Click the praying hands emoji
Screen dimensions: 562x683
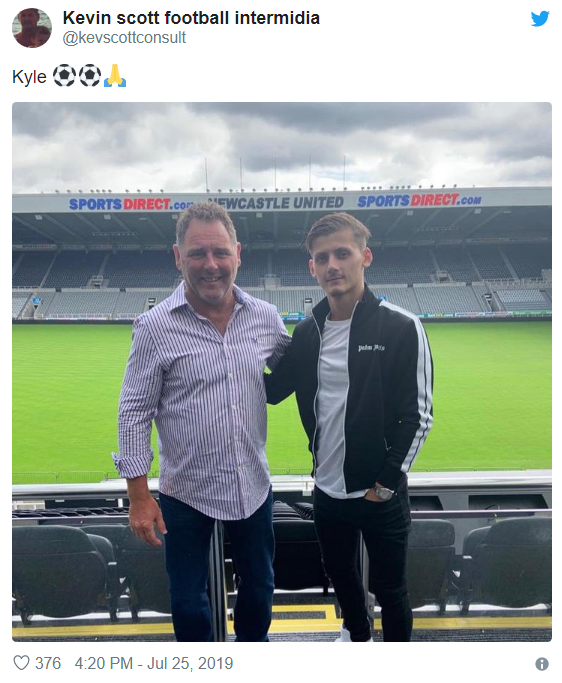tap(115, 75)
